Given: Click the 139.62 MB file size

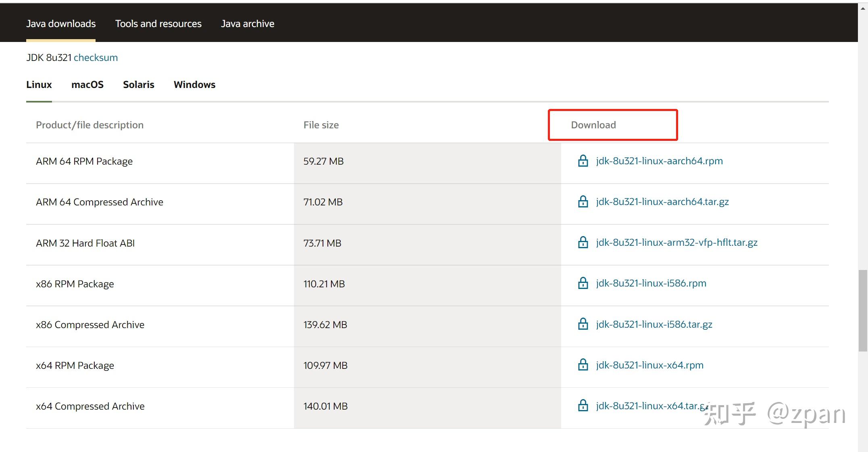Looking at the screenshot, I should (325, 325).
